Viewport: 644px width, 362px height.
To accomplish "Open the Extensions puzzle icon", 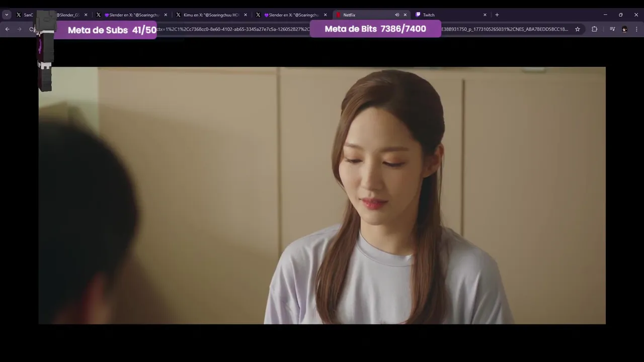I will (x=595, y=29).
